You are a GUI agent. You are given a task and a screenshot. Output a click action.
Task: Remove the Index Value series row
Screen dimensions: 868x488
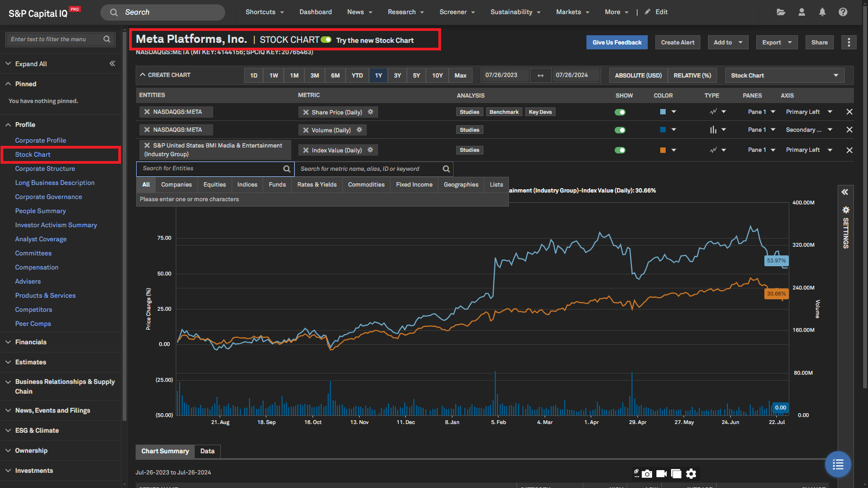click(x=849, y=150)
